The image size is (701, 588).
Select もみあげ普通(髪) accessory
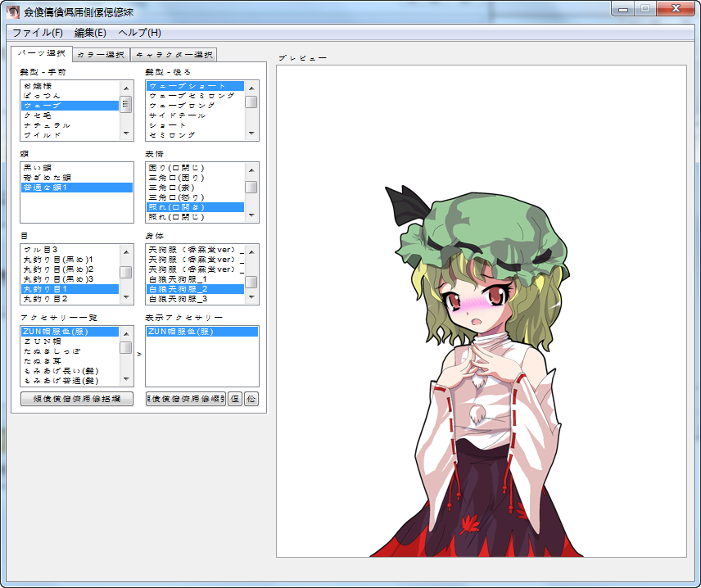[x=70, y=381]
